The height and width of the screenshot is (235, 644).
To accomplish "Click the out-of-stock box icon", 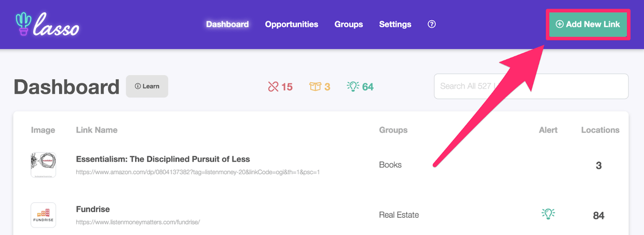I will click(315, 87).
